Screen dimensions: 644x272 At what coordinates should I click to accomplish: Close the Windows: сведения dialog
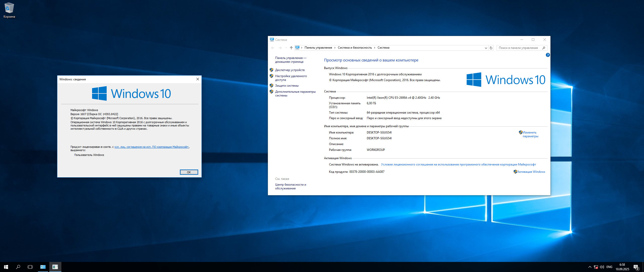198,79
